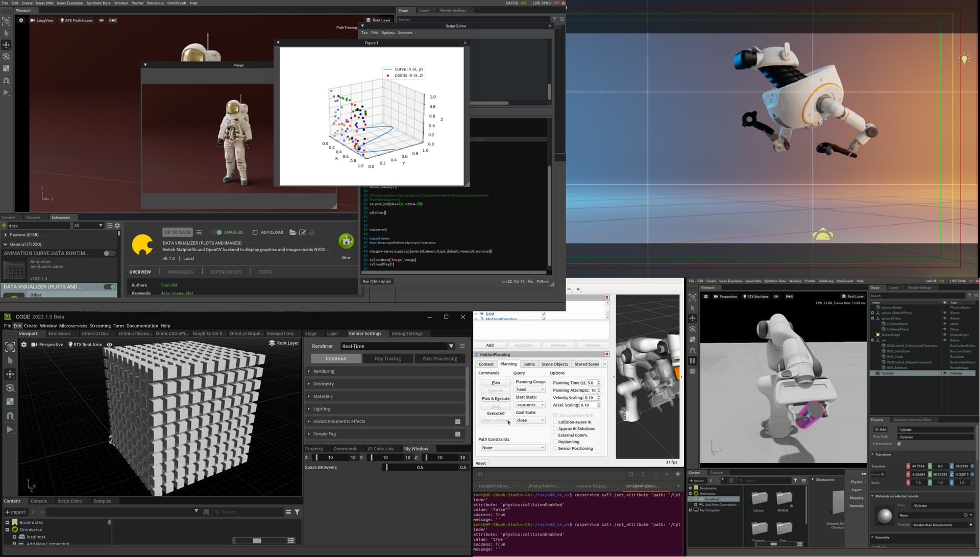Open viewport settings gear in CODE window

23,345
